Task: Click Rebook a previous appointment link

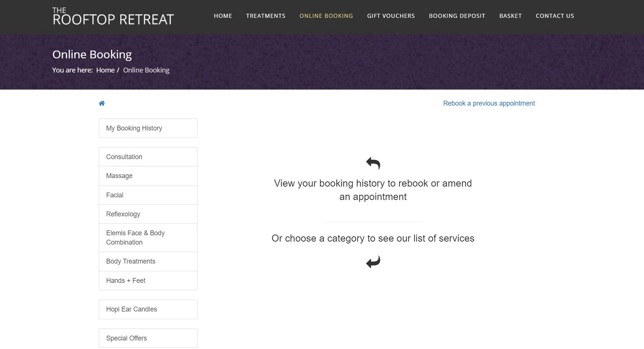Action: point(489,103)
